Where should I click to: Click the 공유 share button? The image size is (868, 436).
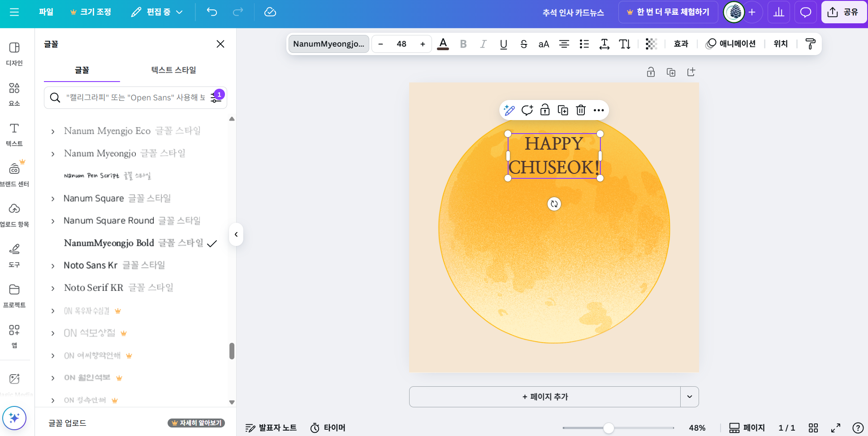pos(843,12)
